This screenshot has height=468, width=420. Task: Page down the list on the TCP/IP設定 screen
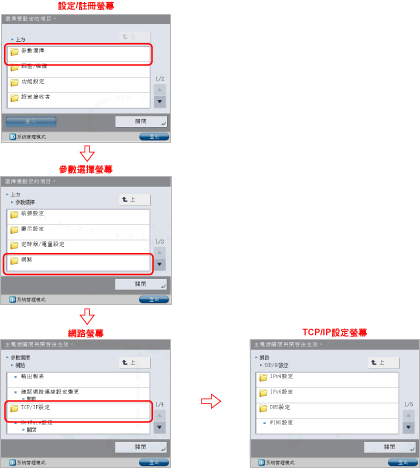(x=408, y=427)
